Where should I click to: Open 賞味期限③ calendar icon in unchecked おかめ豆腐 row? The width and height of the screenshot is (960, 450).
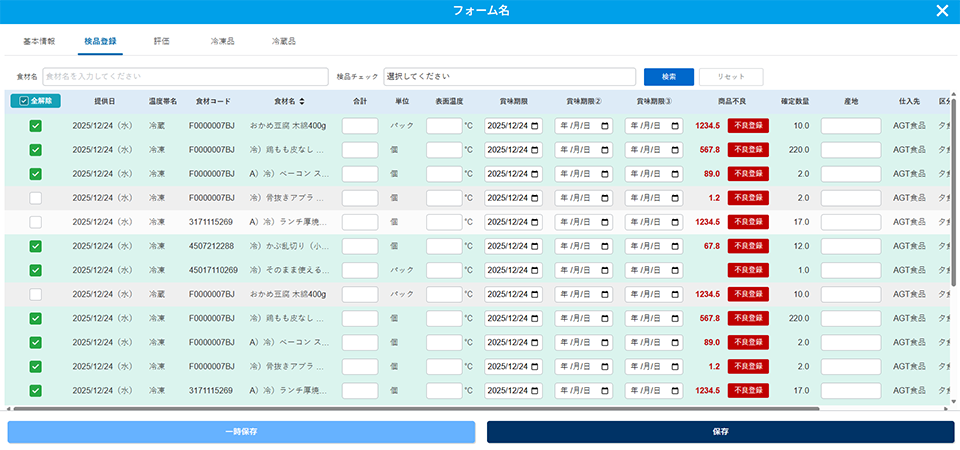click(x=675, y=294)
